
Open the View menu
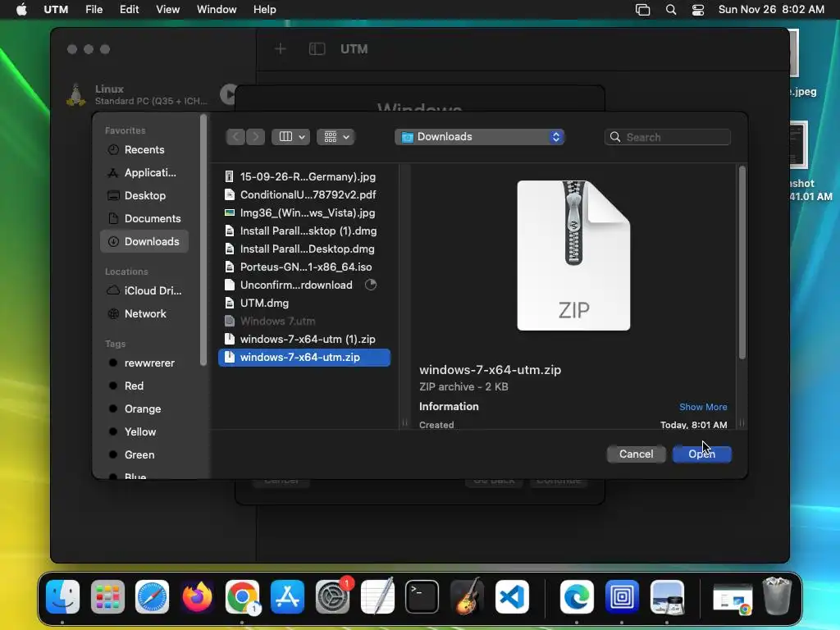[x=167, y=10]
